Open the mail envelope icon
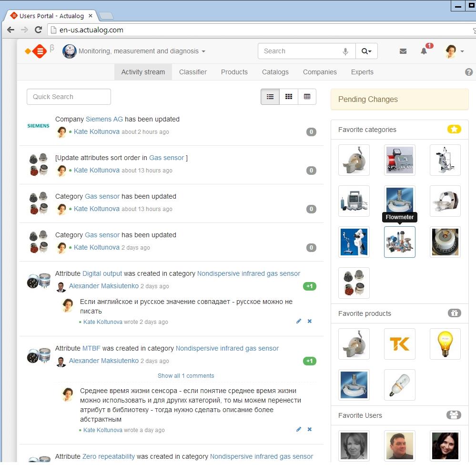Viewport: 476px width, 474px height. pos(403,51)
